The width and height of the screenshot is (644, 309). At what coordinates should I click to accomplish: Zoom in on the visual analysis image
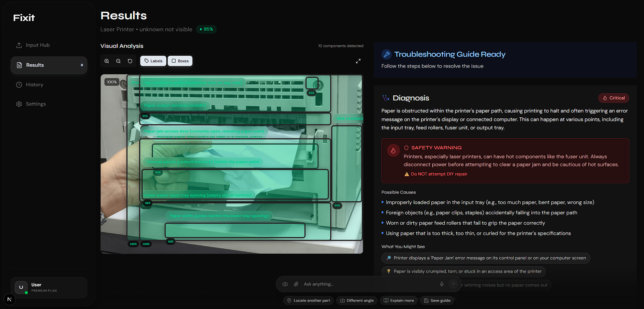click(x=107, y=61)
